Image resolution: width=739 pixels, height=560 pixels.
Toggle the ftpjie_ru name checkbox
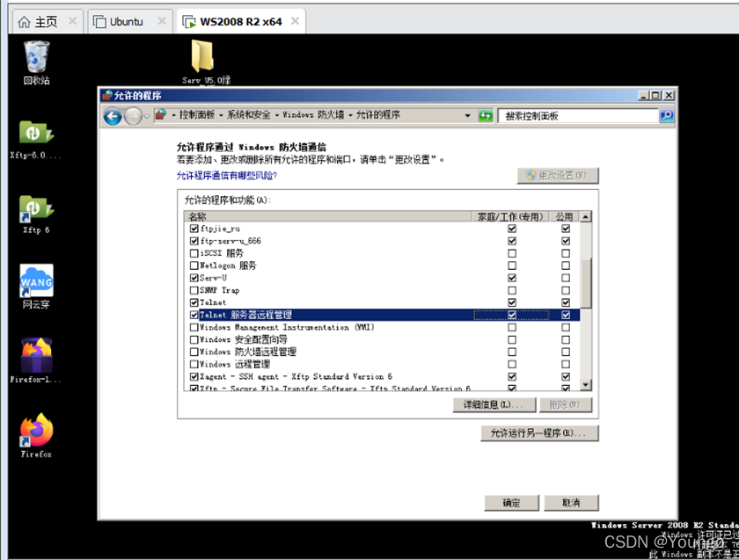tap(194, 229)
